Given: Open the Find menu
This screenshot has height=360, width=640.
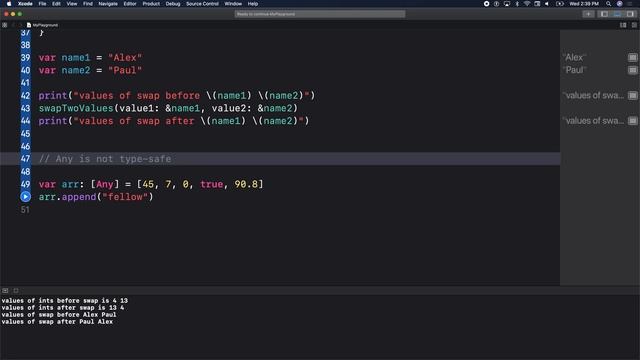Looking at the screenshot, I should tap(88, 4).
